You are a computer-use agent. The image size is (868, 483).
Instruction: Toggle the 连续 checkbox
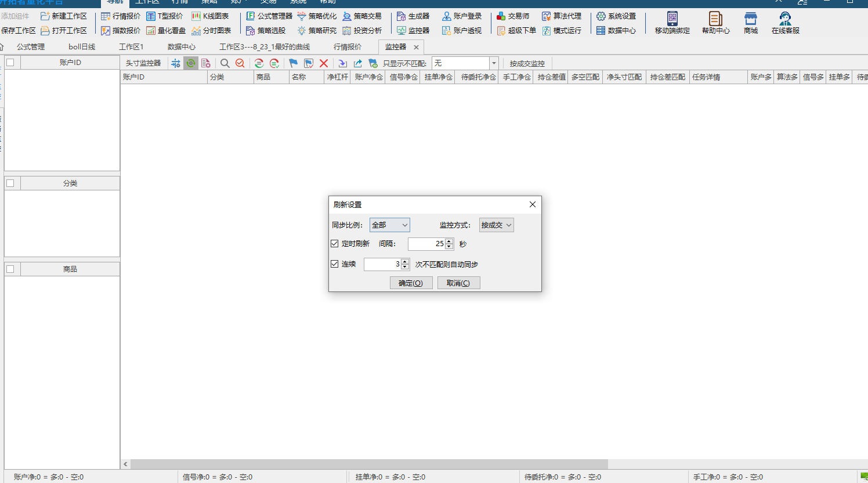click(335, 264)
